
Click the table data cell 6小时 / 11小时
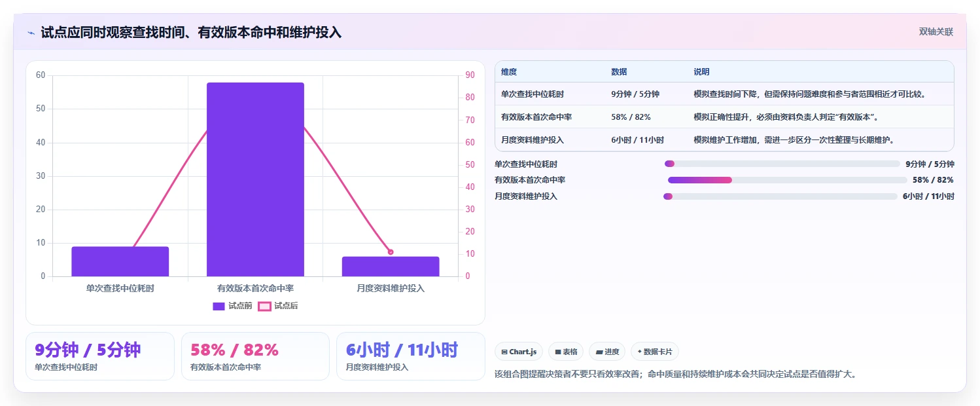pos(637,140)
